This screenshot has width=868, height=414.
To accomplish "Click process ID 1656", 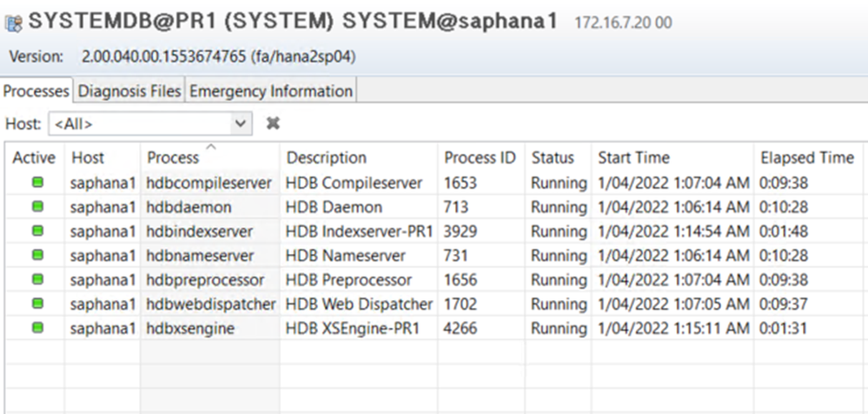I will (460, 280).
